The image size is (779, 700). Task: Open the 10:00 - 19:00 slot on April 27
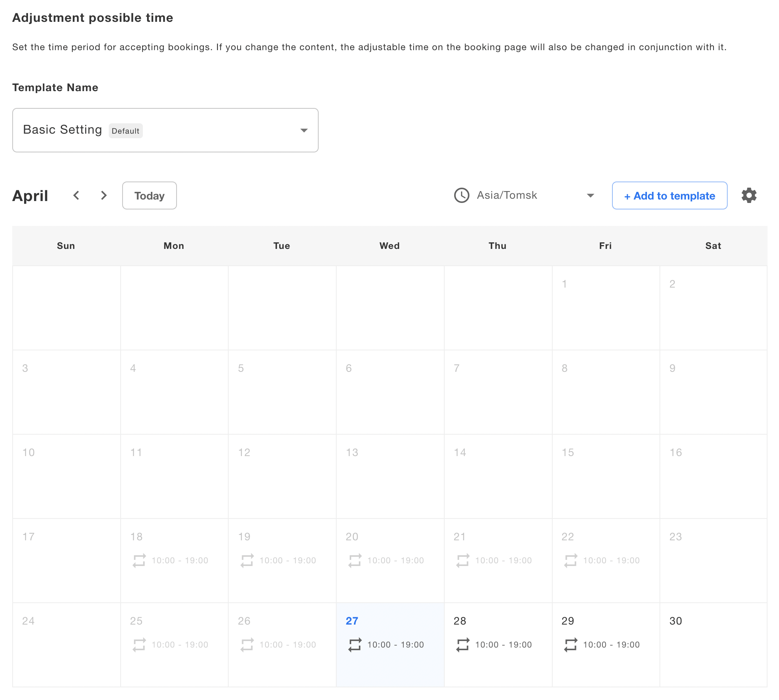396,644
